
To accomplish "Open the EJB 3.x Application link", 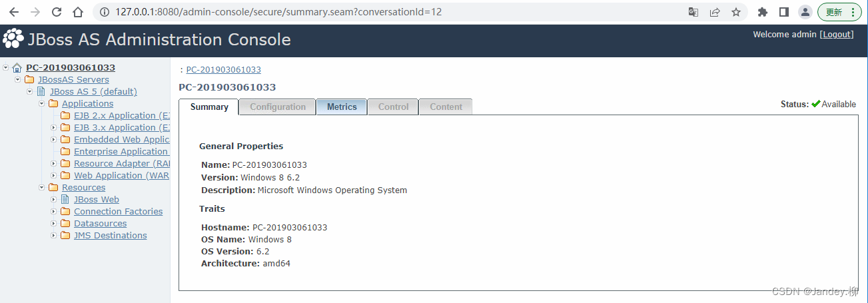I will tap(122, 128).
